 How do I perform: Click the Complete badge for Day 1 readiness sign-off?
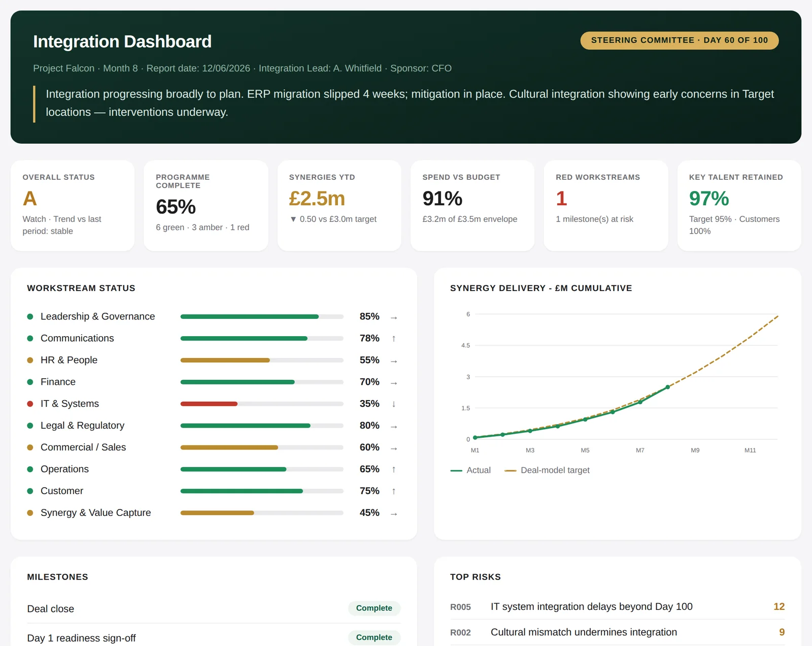point(374,637)
